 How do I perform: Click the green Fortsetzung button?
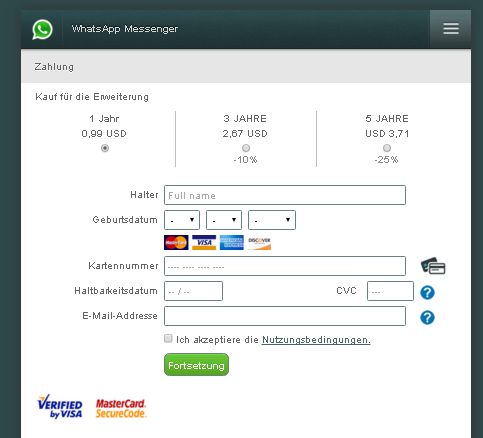196,365
